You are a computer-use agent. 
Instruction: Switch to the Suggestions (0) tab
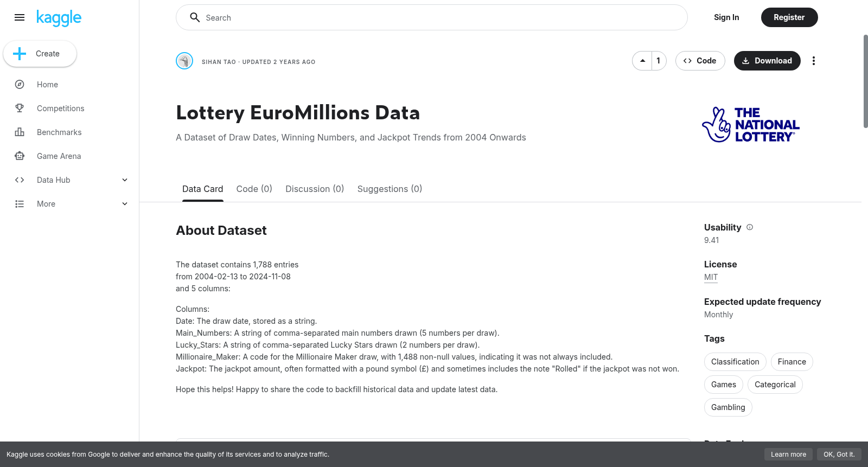click(x=390, y=189)
